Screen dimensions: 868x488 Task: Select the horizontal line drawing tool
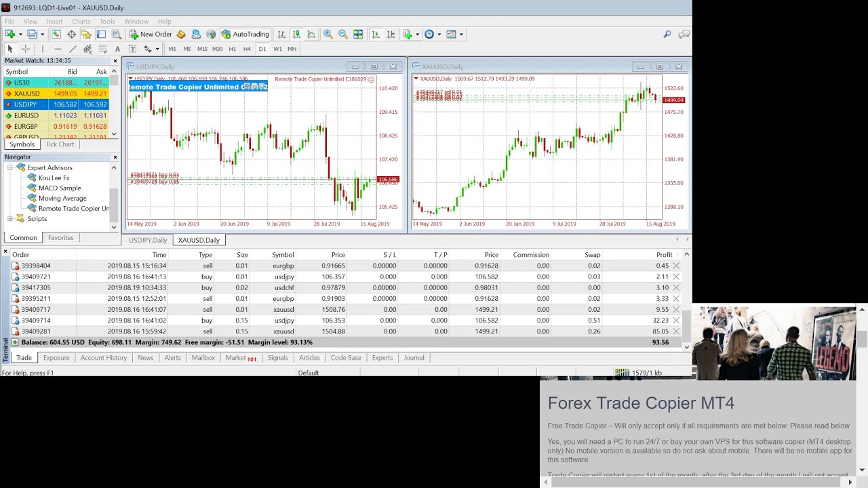click(58, 49)
